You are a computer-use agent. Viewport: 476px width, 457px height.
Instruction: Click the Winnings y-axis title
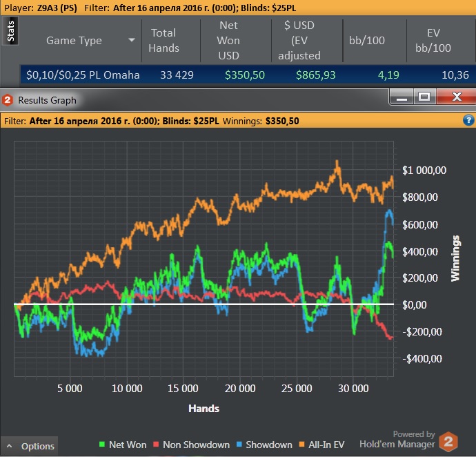[x=455, y=258]
